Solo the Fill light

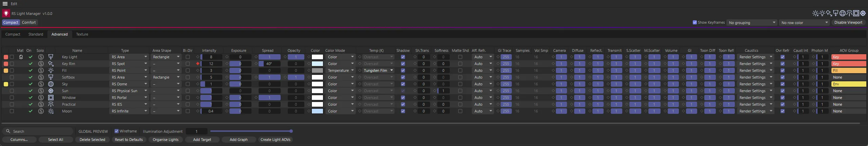coord(41,70)
